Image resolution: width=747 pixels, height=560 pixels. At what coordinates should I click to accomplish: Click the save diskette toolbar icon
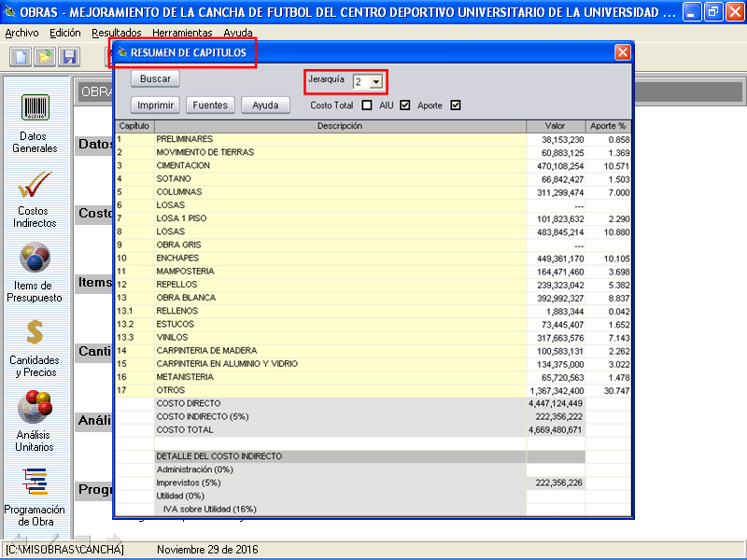click(x=68, y=57)
